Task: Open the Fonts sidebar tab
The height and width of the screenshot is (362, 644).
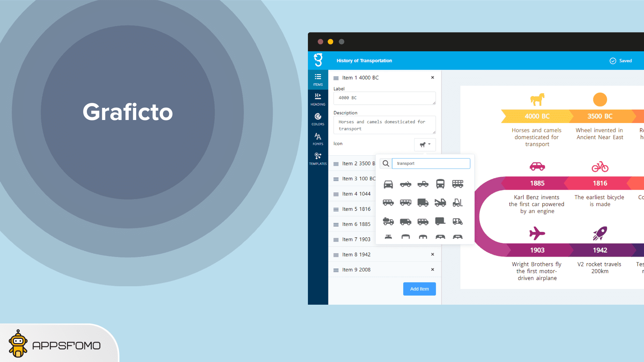Action: coord(318,139)
